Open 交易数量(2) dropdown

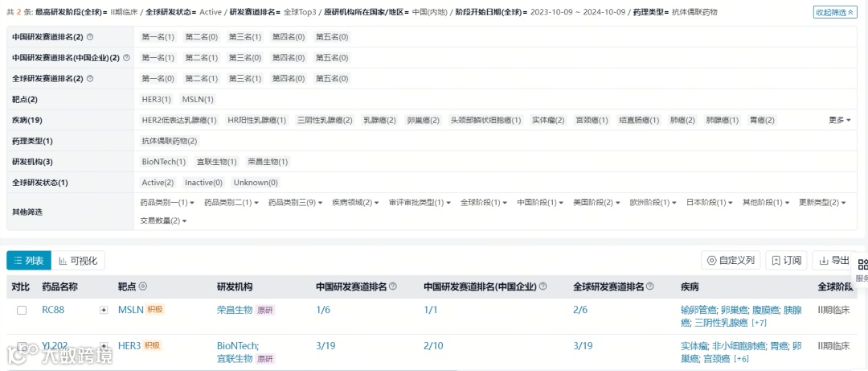(164, 221)
